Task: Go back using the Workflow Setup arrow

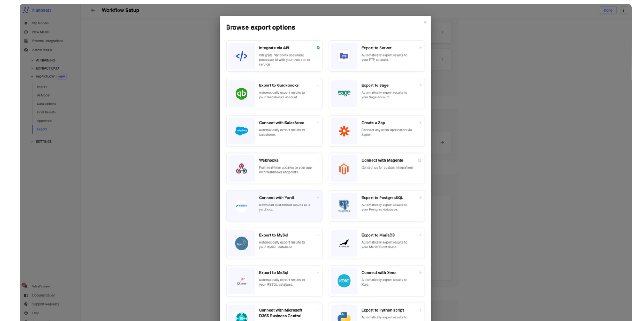Action: click(x=93, y=10)
